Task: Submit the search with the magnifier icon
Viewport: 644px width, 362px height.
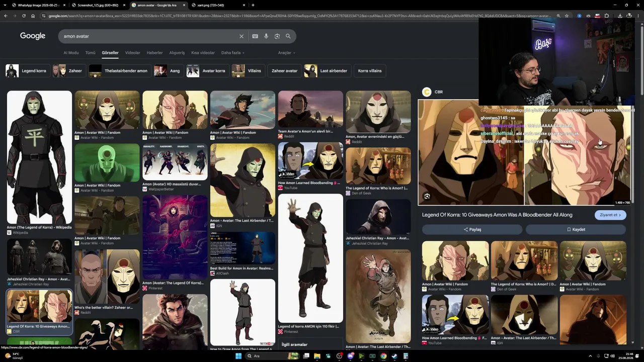Action: [x=288, y=36]
